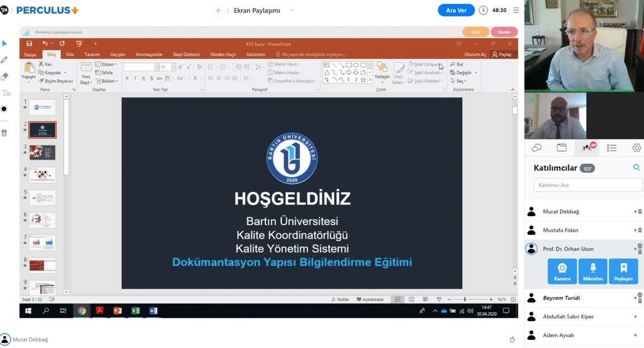Toggle Kamera for Prof. Dr. Orhan Uzun
644x348 pixels.
[562, 271]
